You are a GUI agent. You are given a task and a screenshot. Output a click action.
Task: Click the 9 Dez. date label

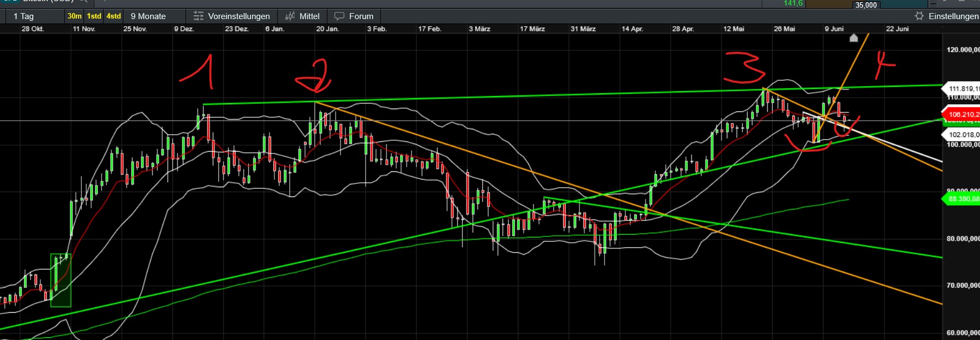coord(184,29)
